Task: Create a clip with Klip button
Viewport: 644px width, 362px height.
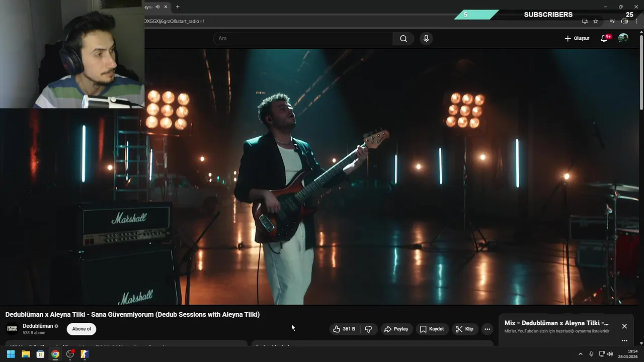Action: [x=464, y=329]
